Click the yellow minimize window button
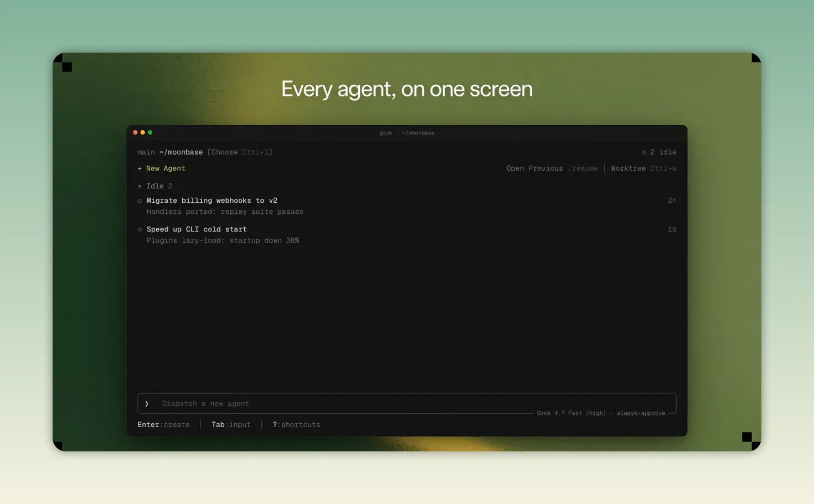Viewport: 814px width, 504px height. click(142, 132)
